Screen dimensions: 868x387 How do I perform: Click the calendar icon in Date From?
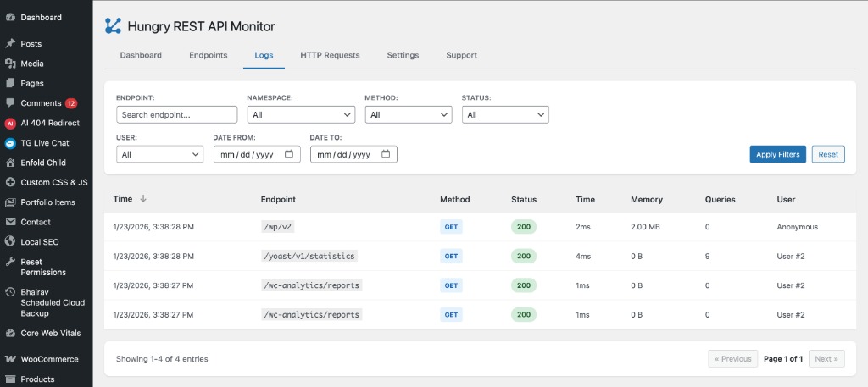tap(289, 154)
